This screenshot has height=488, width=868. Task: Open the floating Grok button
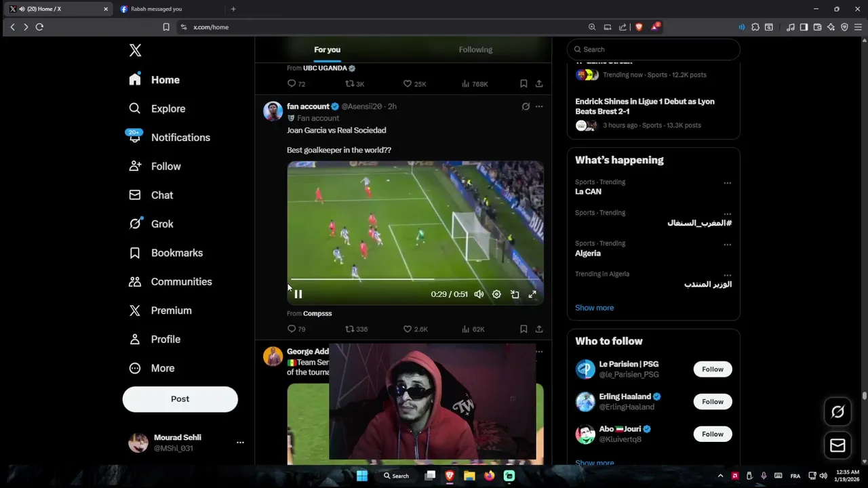coord(837,411)
